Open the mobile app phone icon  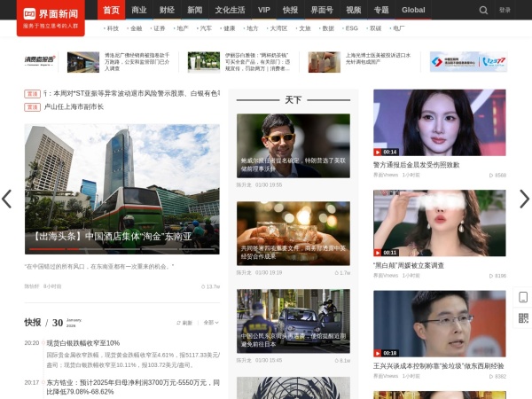pos(523,297)
